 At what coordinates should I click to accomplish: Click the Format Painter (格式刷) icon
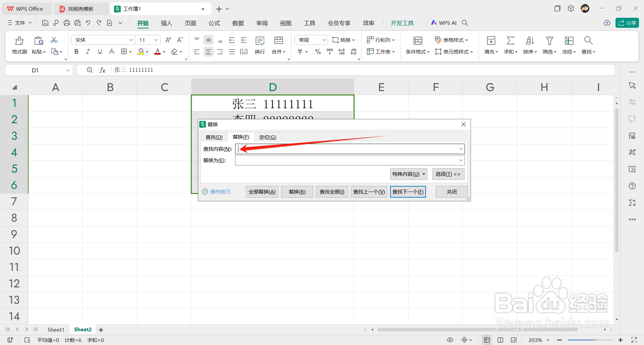click(x=19, y=41)
